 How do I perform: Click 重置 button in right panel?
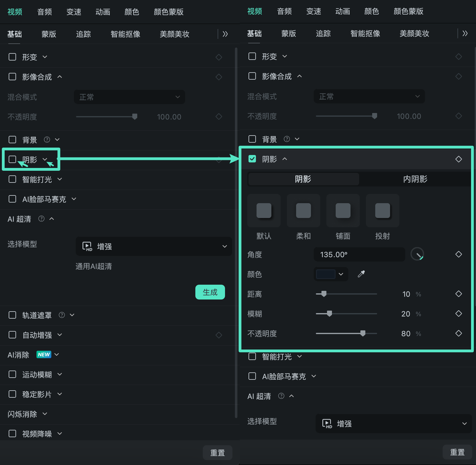457,452
